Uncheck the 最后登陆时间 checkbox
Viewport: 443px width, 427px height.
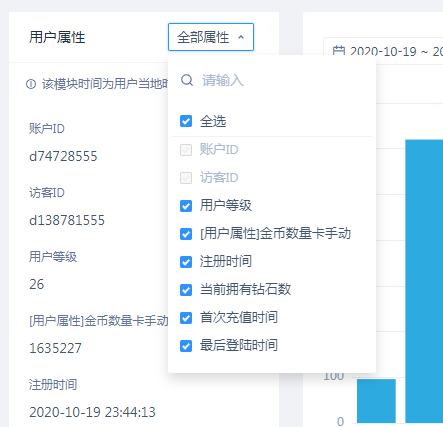coord(186,346)
